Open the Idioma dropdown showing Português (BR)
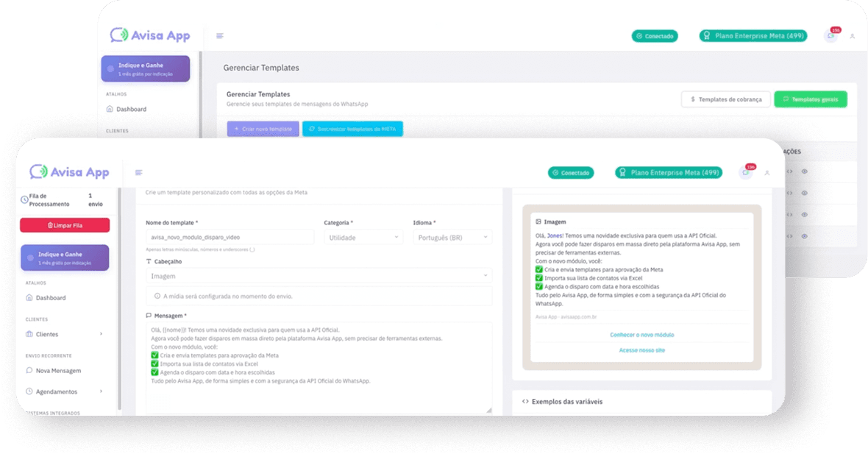This screenshot has width=868, height=454. click(x=452, y=238)
